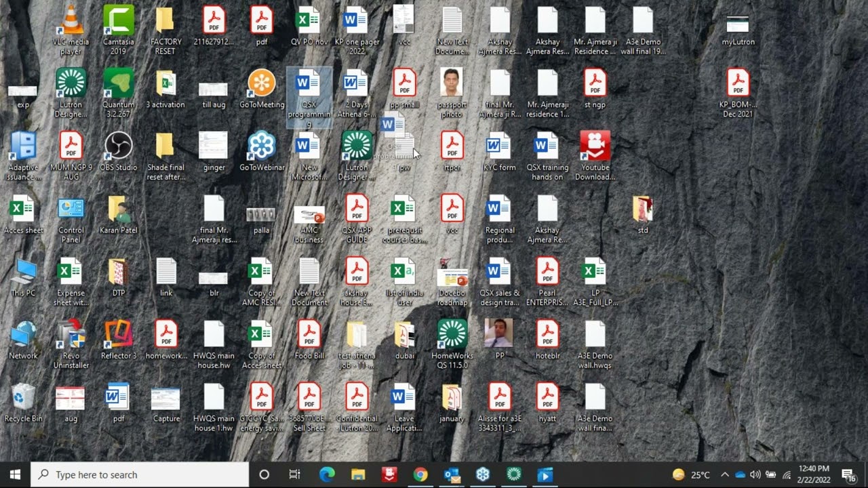
Task: Open Task View on the taskbar
Action: point(294,474)
